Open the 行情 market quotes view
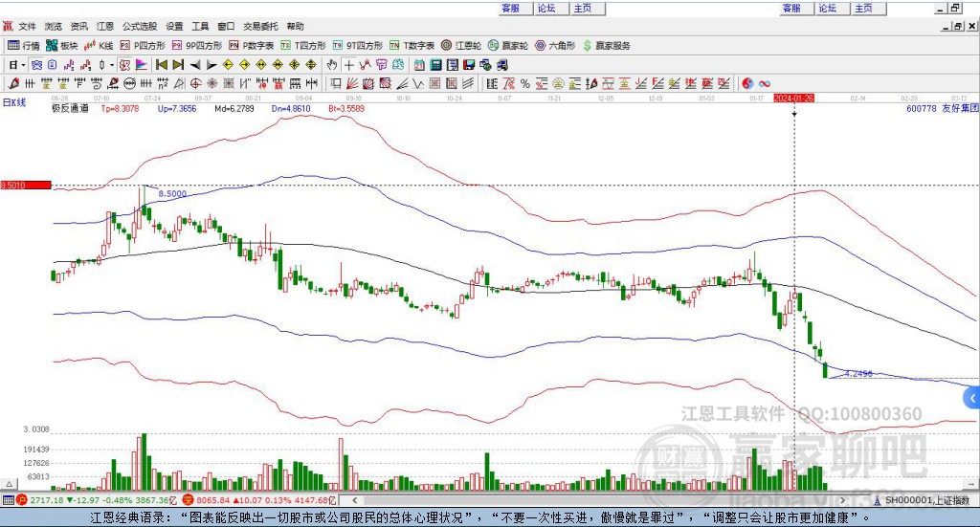The width and height of the screenshot is (980, 527). coord(23,46)
